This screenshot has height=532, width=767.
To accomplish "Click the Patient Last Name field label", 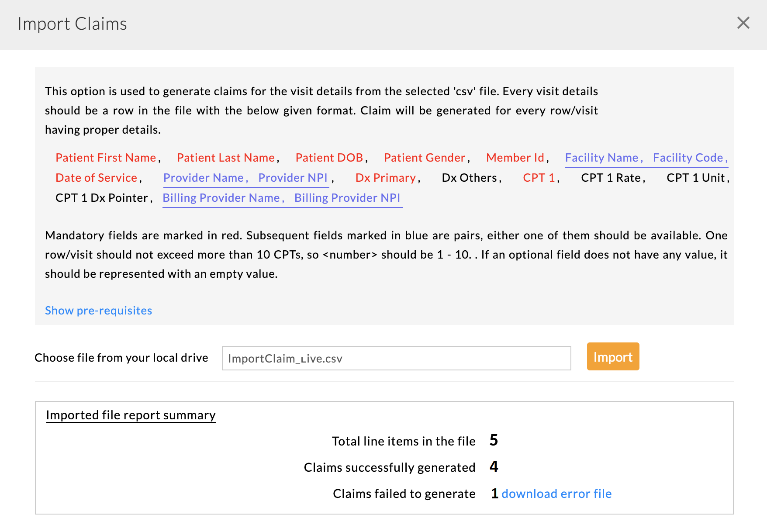I will 226,158.
